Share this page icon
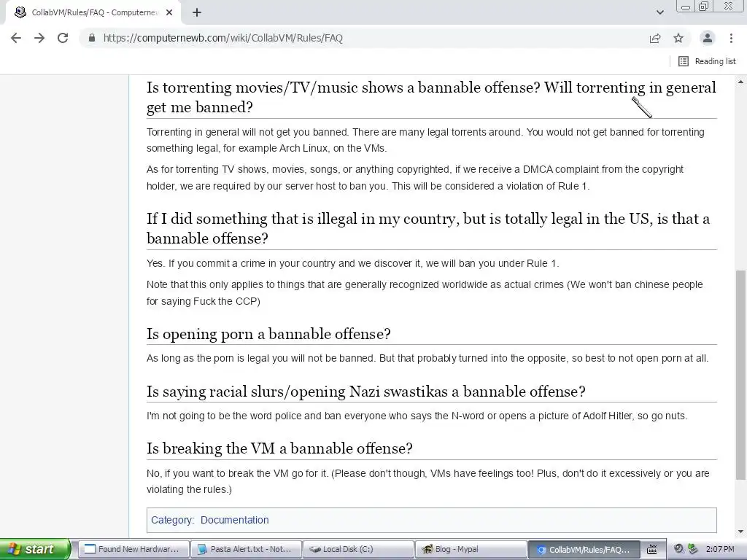The height and width of the screenshot is (560, 747). pos(655,38)
